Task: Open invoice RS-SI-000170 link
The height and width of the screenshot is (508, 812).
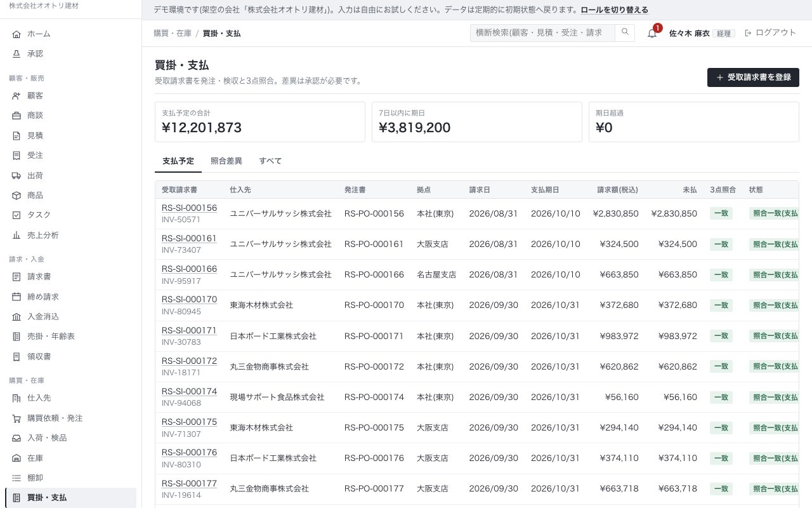Action: (189, 299)
